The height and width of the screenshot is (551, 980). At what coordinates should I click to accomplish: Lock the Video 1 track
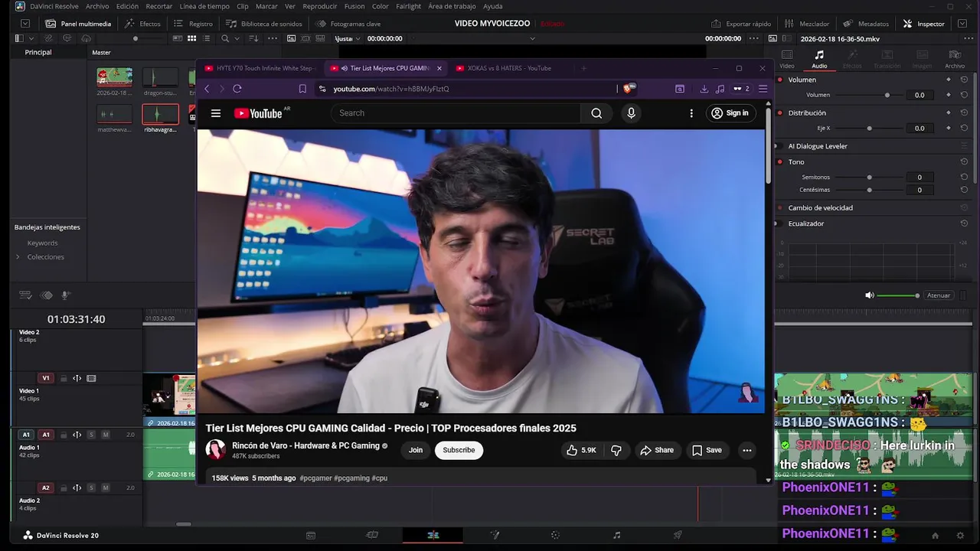point(64,378)
